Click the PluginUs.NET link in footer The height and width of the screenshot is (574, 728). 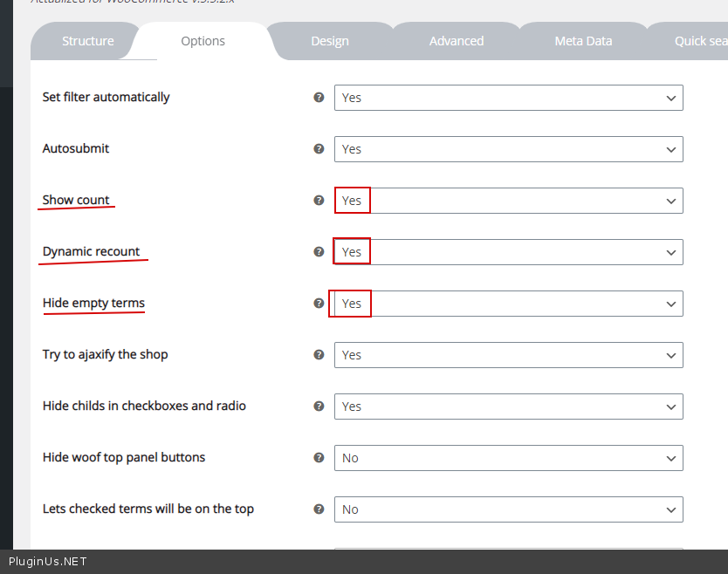click(48, 562)
